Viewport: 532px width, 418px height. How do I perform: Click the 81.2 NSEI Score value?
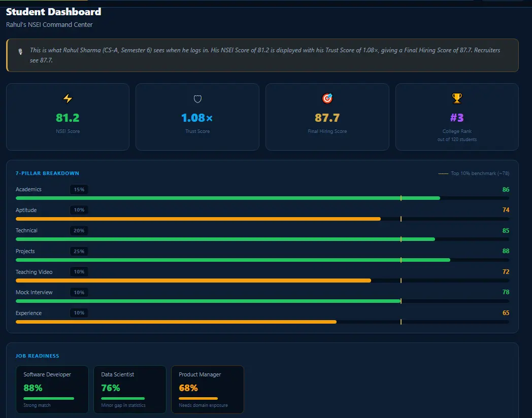coord(68,118)
